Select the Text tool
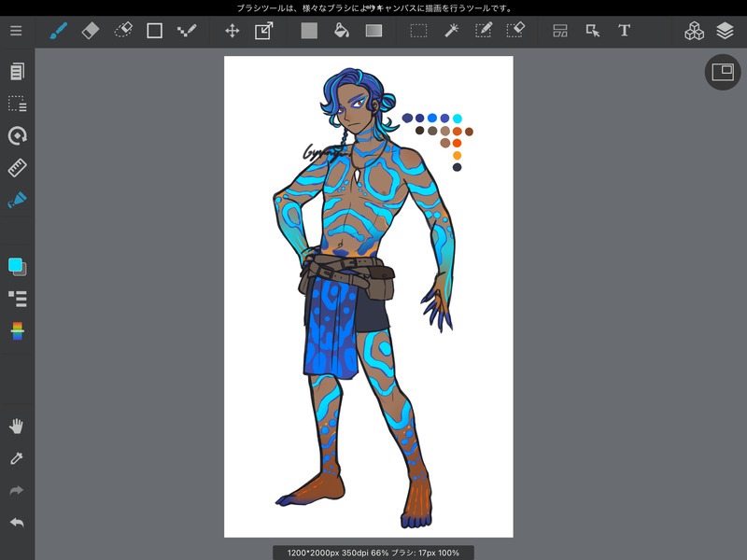This screenshot has width=747, height=560. (x=624, y=31)
